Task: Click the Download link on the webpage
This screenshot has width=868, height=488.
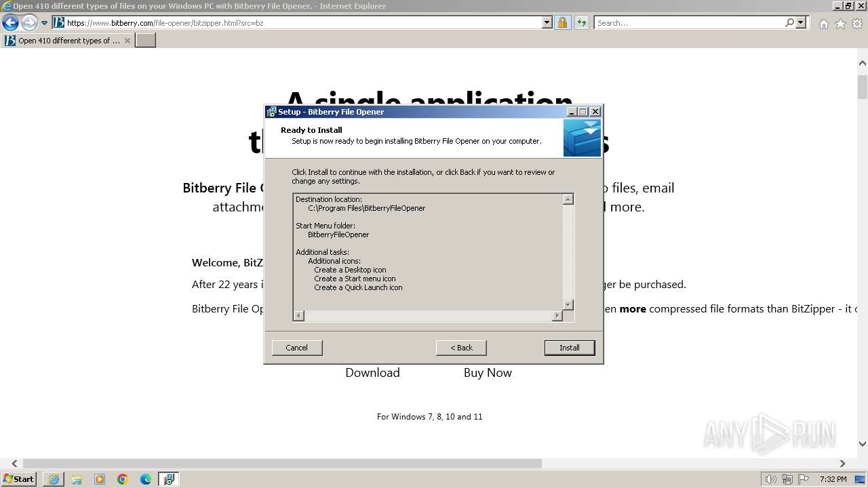Action: point(372,373)
